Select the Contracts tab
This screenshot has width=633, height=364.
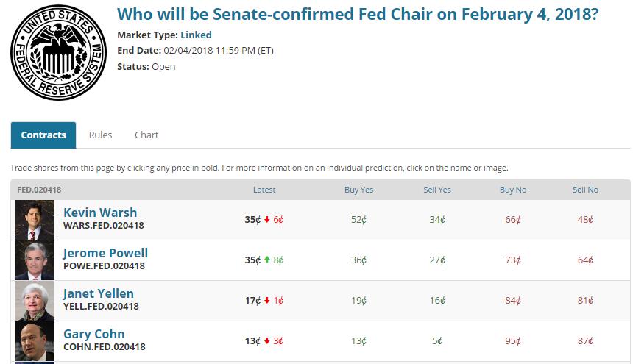[x=43, y=135]
